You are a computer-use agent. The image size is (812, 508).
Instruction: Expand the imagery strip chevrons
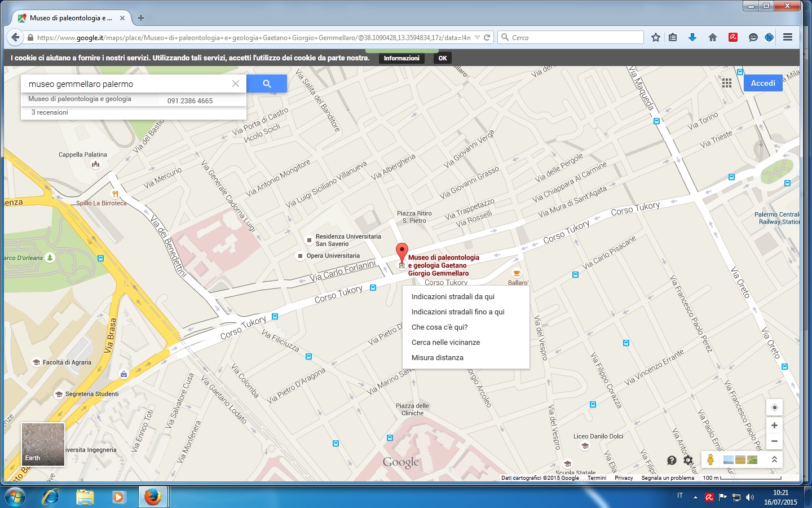[x=774, y=459]
